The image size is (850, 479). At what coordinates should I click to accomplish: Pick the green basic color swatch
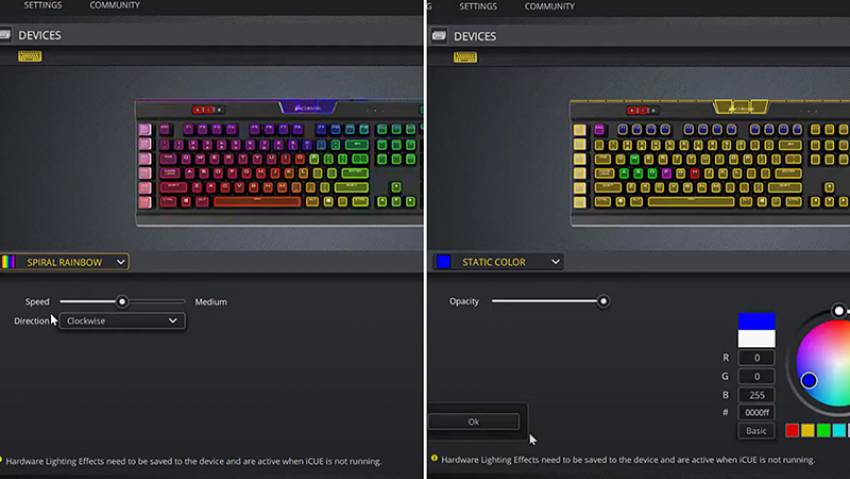point(823,430)
